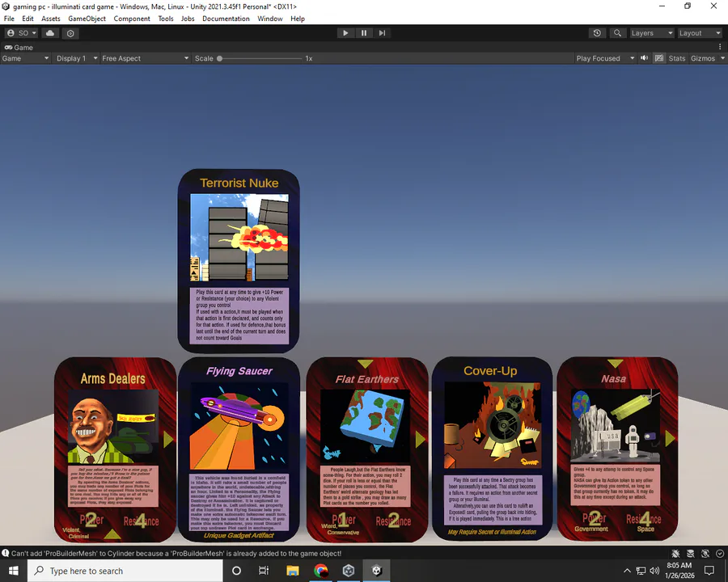Toggle the debugger bug icon in status bar
This screenshot has height=582, width=728.
(x=675, y=553)
